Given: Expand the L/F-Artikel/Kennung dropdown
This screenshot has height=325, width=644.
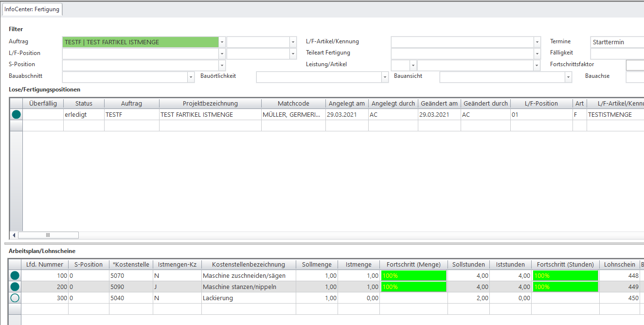Looking at the screenshot, I should coord(537,42).
